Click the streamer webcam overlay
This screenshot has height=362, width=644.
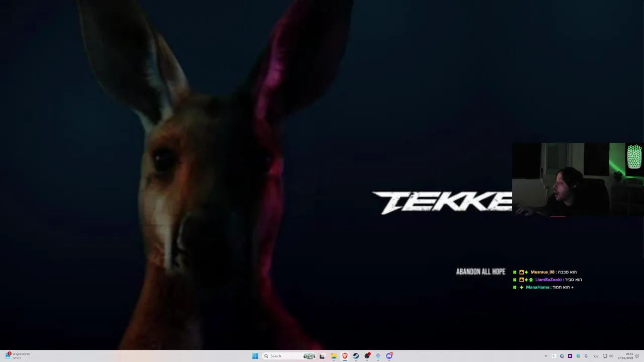click(x=578, y=179)
